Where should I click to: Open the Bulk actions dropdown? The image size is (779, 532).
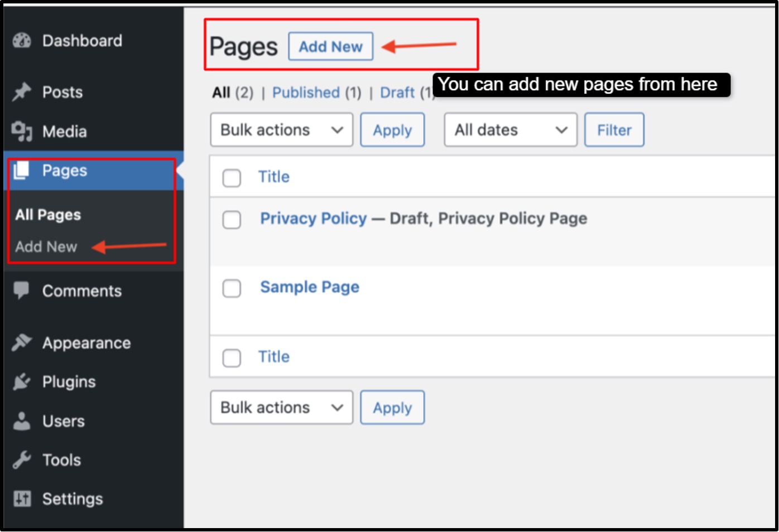click(281, 130)
